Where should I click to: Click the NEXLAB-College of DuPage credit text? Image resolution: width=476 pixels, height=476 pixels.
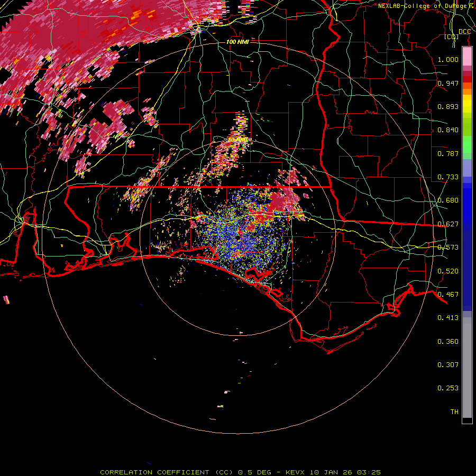(x=425, y=6)
